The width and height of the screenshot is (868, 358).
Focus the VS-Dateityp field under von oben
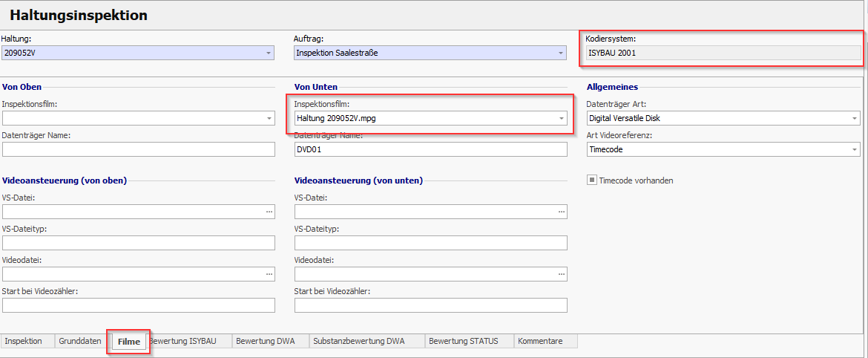coord(138,243)
